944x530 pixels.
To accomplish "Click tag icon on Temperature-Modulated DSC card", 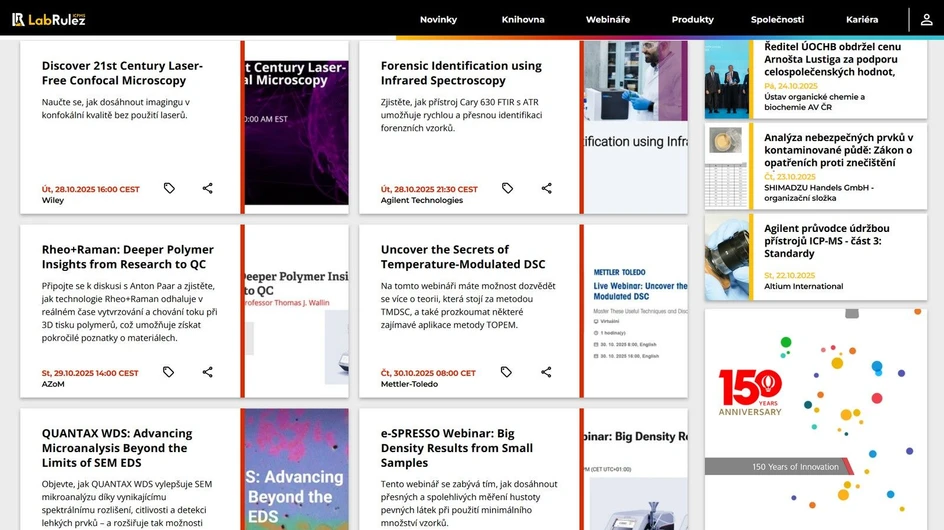I will 506,372.
